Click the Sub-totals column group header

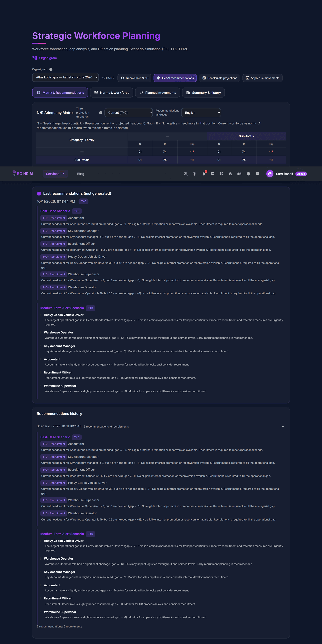pos(246,136)
